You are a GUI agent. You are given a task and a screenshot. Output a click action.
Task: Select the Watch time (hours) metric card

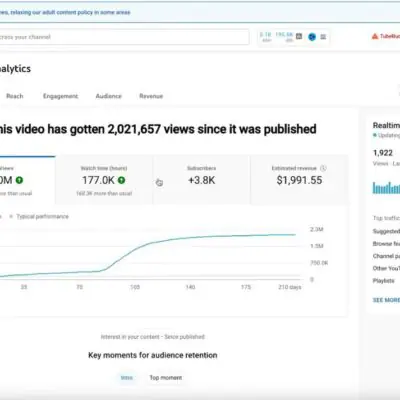pyautogui.click(x=104, y=180)
